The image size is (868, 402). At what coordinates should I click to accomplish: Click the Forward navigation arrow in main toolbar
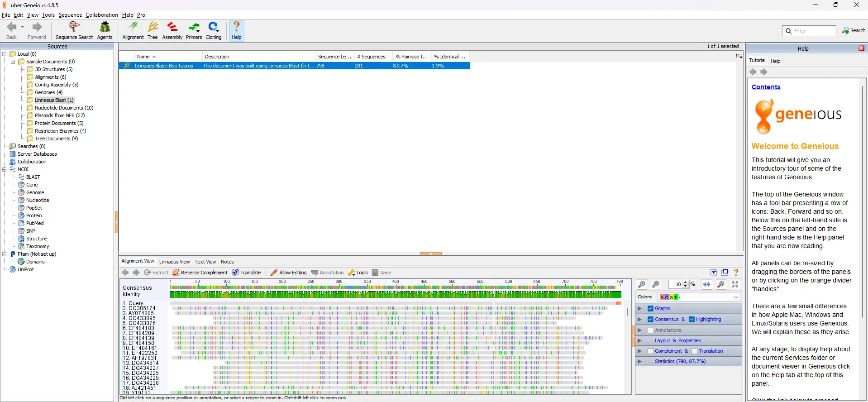37,31
